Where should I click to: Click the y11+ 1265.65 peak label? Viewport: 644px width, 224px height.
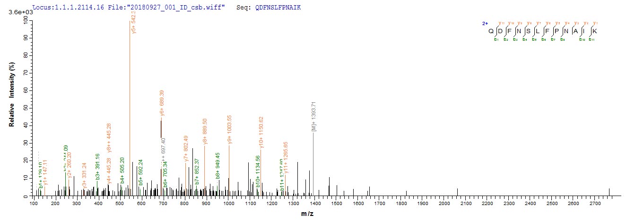click(x=286, y=159)
